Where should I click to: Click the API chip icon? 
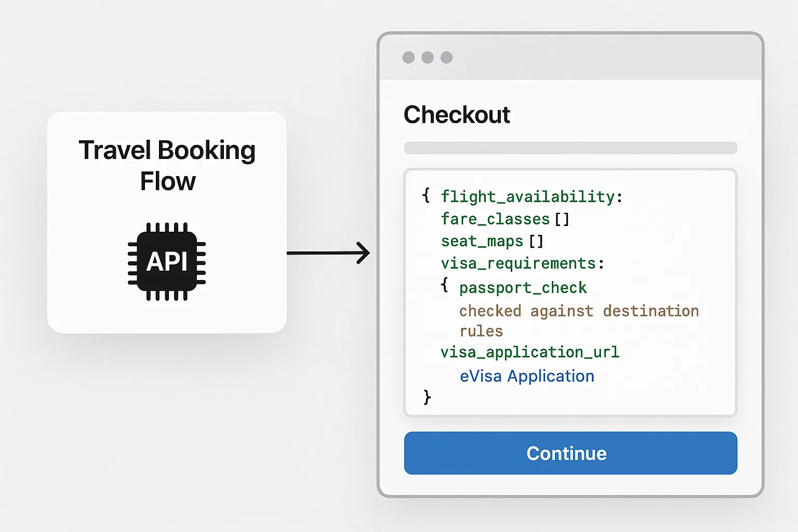point(167,261)
